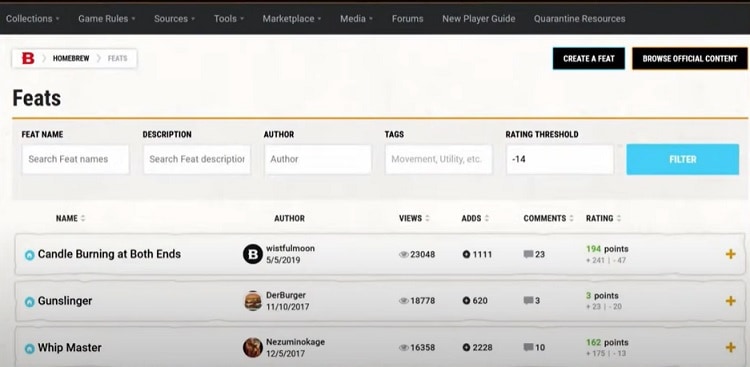Focus the Rating Threshold input field
The height and width of the screenshot is (367, 750).
point(560,159)
